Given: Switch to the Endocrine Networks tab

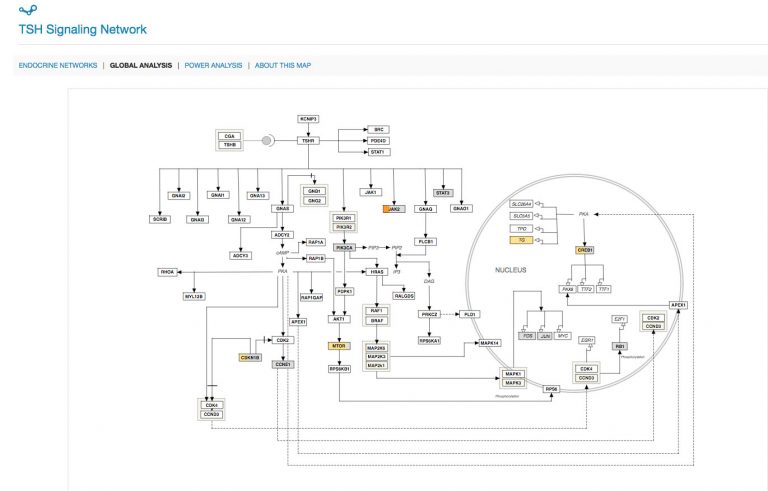Looking at the screenshot, I should [x=58, y=65].
